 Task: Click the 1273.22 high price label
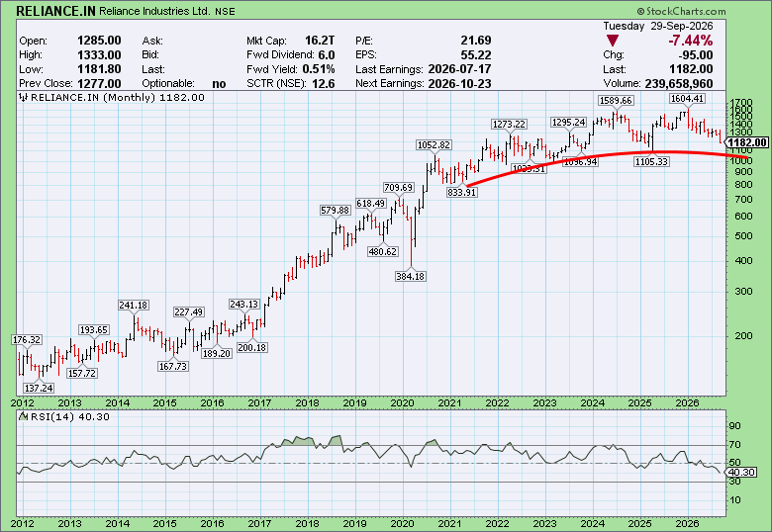click(x=509, y=124)
